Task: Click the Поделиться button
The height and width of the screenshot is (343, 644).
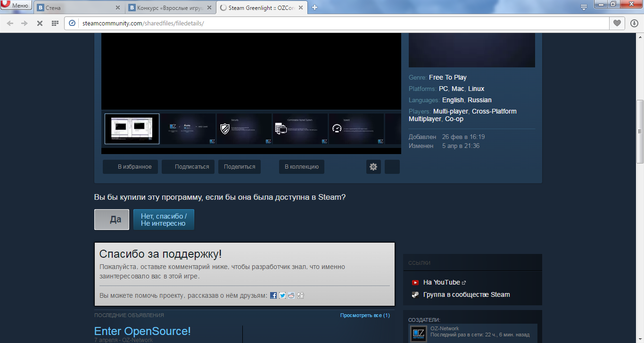Action: tap(239, 167)
